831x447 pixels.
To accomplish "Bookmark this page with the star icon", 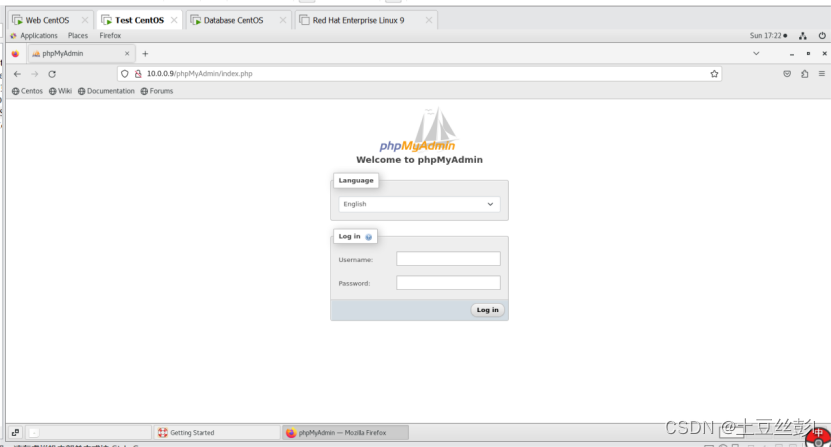I will click(x=714, y=74).
